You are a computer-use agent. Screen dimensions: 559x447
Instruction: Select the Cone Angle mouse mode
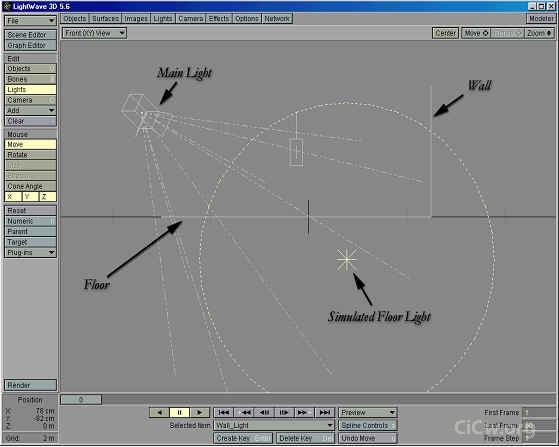pyautogui.click(x=30, y=186)
